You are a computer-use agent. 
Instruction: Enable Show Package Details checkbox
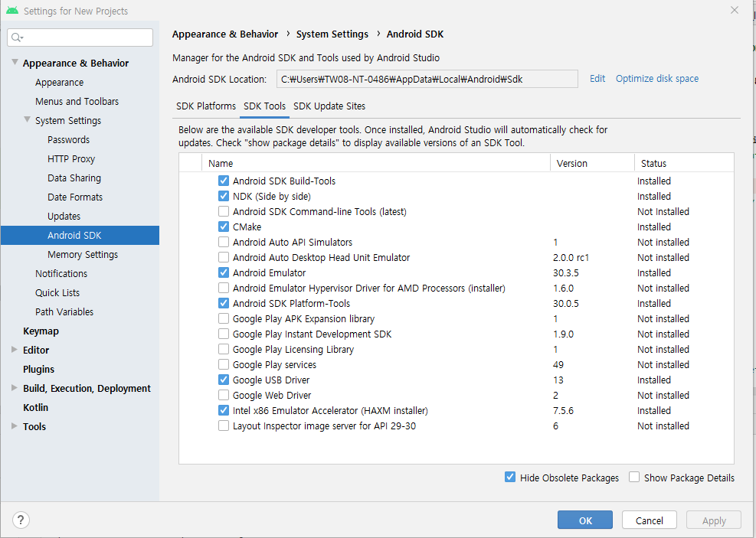coord(634,478)
